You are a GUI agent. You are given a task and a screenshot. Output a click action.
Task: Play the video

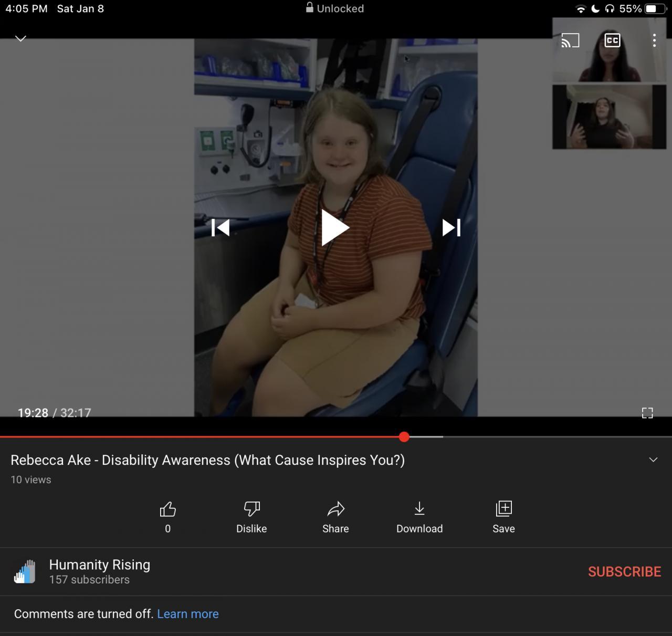click(335, 227)
